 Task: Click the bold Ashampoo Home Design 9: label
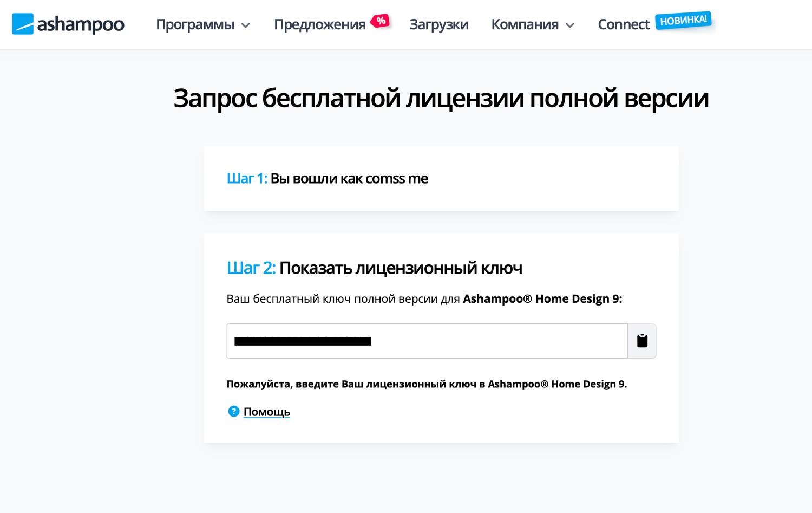pos(542,299)
